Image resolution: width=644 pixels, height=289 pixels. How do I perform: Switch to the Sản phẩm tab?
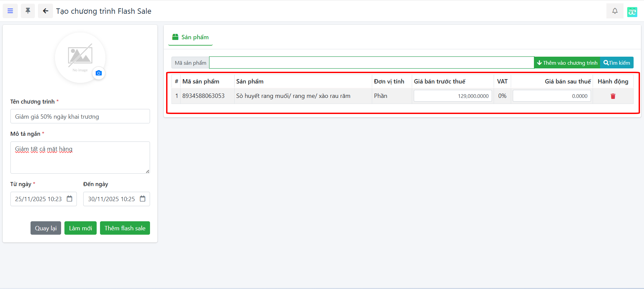pos(190,37)
